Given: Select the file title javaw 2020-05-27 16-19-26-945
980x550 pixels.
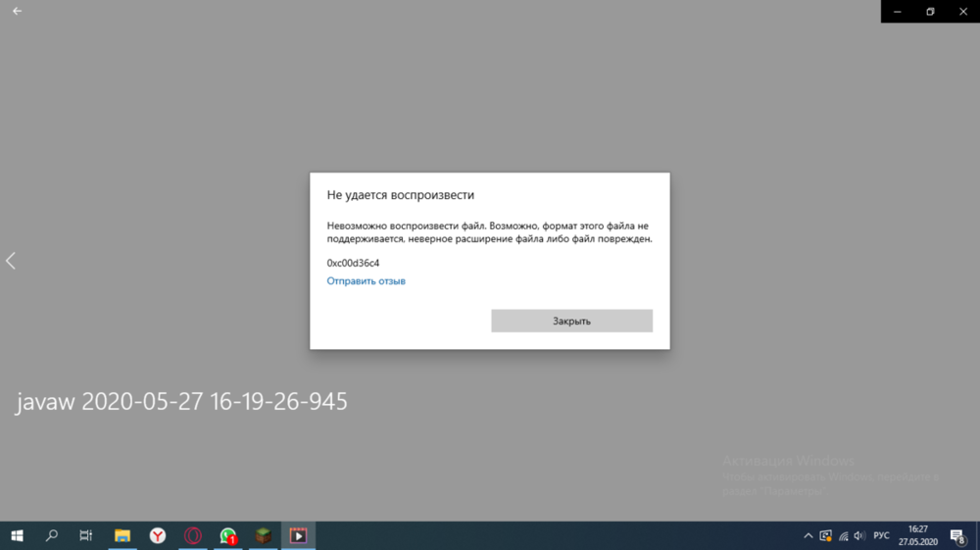Looking at the screenshot, I should tap(182, 401).
